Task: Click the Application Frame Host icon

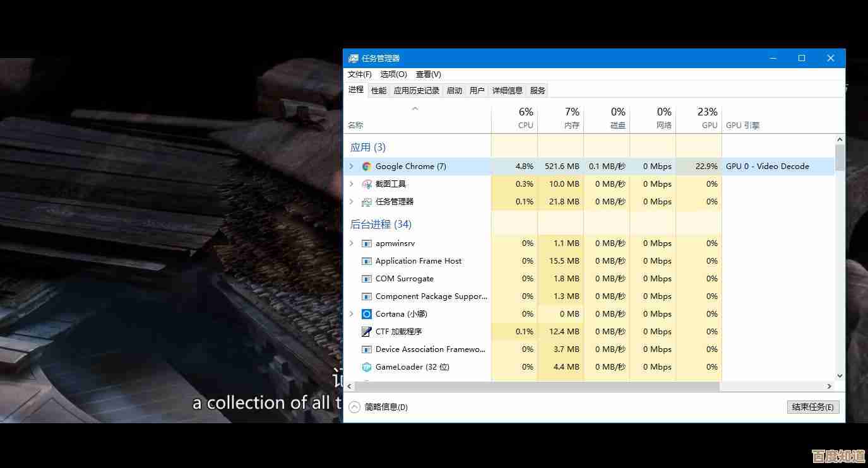Action: click(x=366, y=261)
